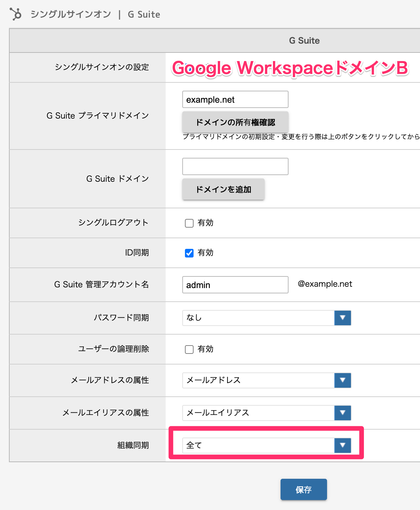Viewport: 420px width, 510px height.
Task: Uncheck the ID同期 有効 checkbox
Action: (x=189, y=253)
